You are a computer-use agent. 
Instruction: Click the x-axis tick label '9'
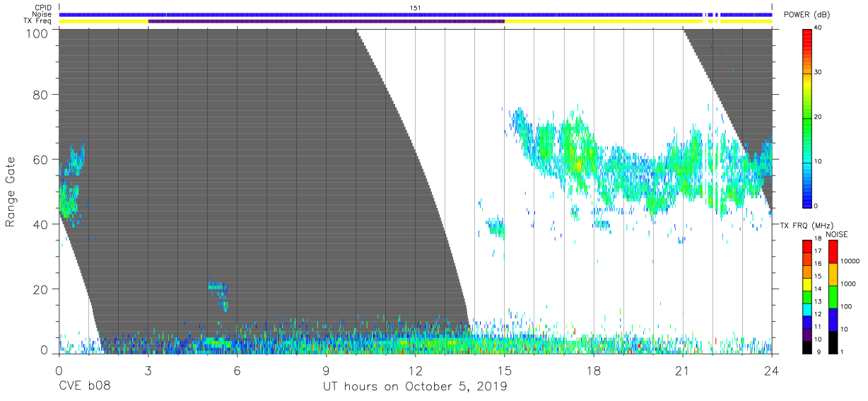click(x=326, y=371)
